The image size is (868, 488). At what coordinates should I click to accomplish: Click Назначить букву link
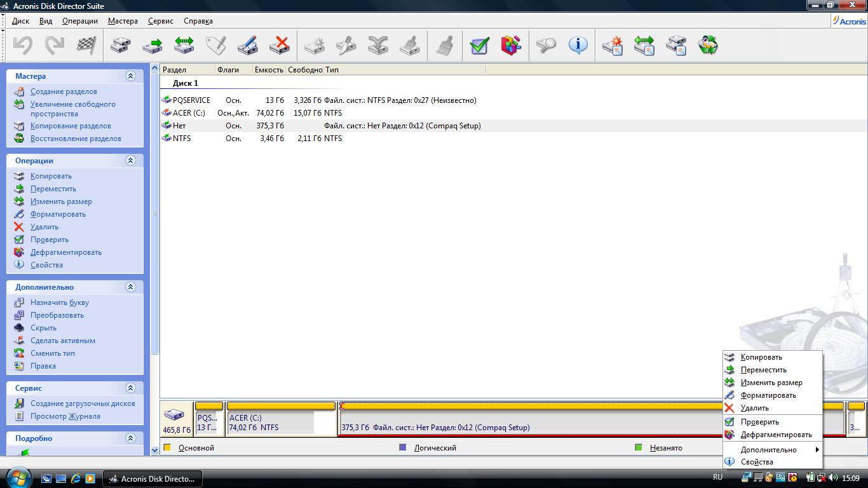pyautogui.click(x=60, y=302)
